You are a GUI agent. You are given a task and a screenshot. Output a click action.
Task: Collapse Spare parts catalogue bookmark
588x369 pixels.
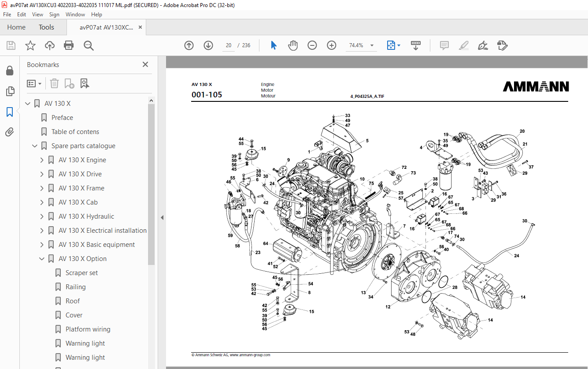pos(35,146)
